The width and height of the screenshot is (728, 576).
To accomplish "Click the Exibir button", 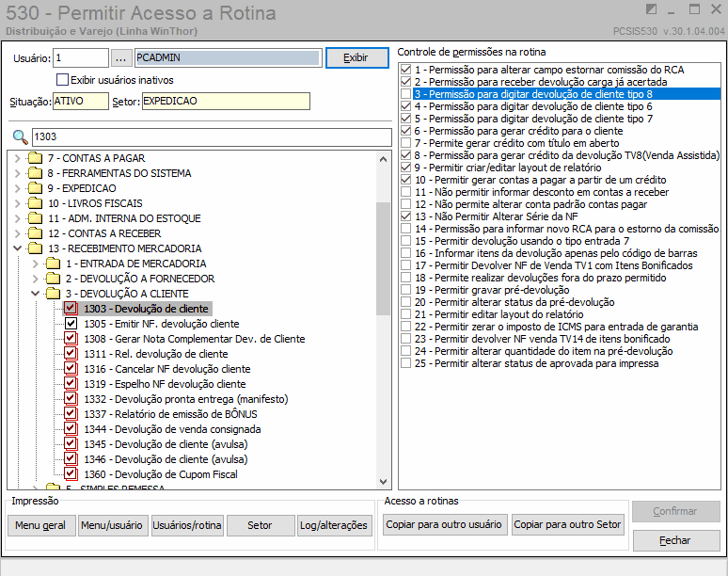I will 357,57.
